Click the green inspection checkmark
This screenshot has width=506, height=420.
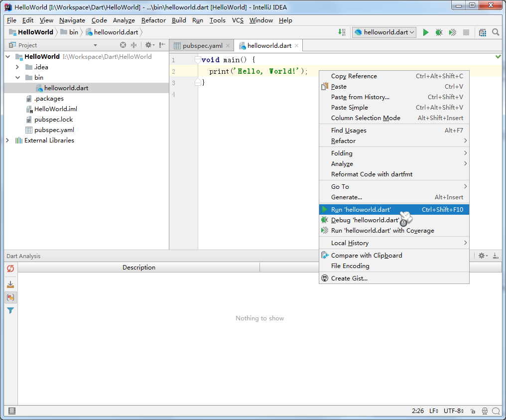point(498,56)
